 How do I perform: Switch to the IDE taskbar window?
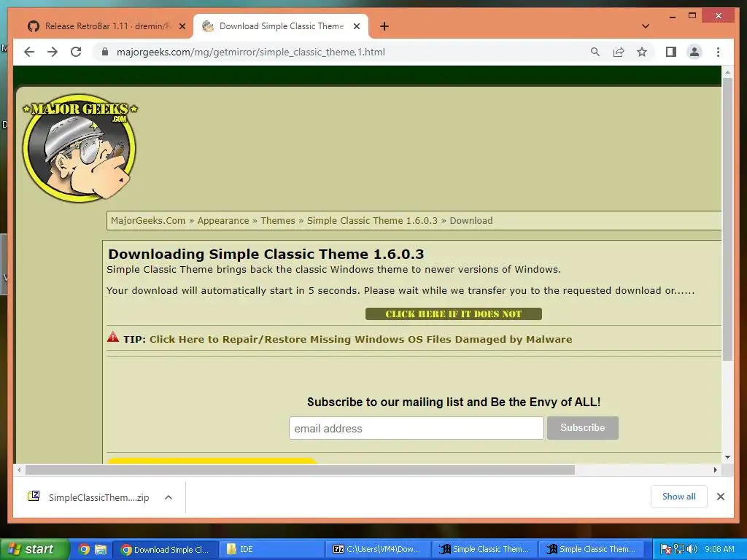click(272, 549)
